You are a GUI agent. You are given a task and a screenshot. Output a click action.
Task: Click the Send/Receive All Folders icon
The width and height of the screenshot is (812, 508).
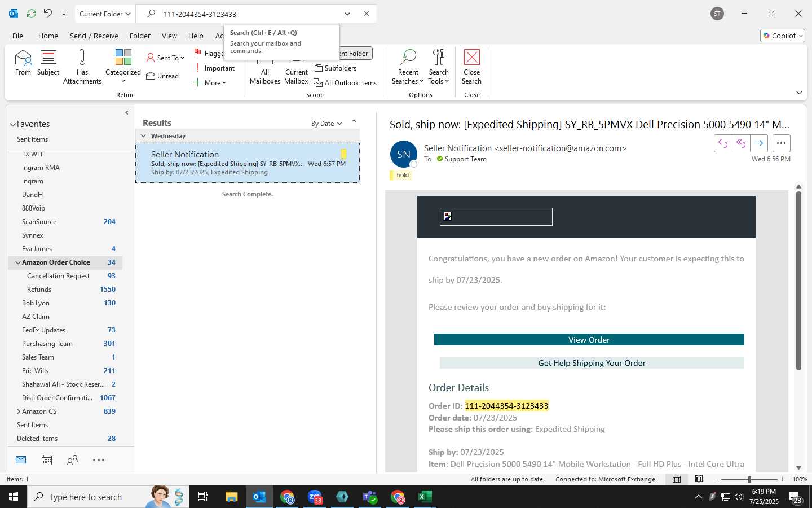(32, 14)
